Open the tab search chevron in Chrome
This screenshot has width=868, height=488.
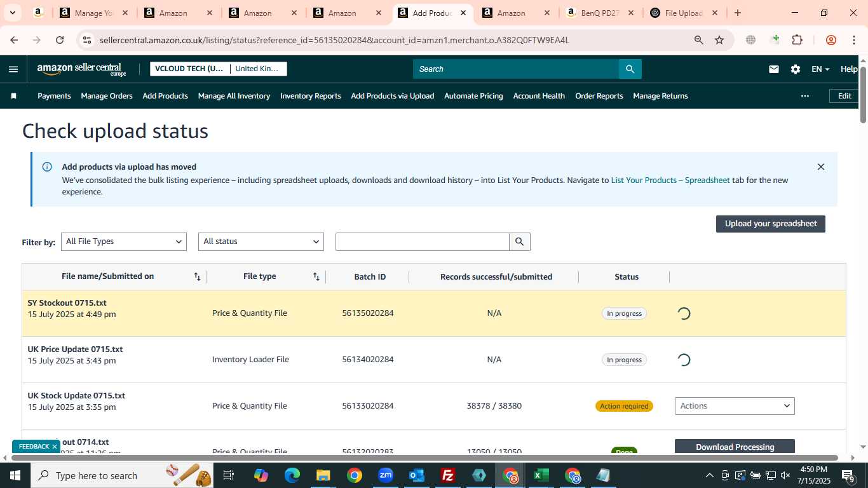tap(12, 13)
